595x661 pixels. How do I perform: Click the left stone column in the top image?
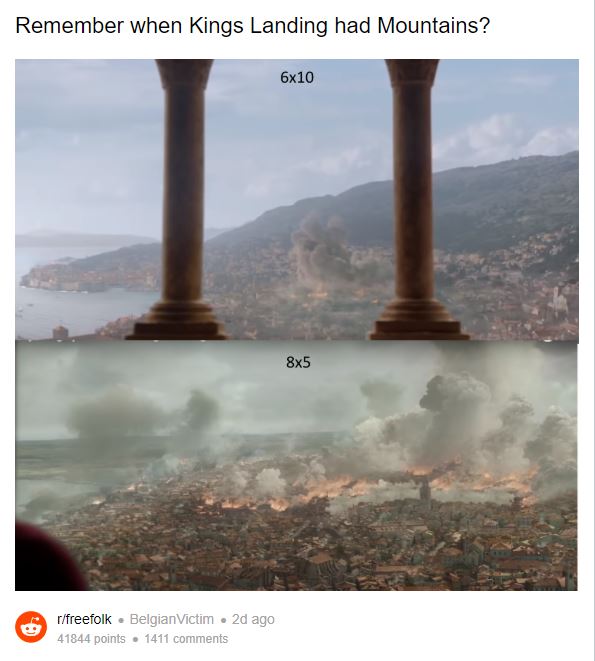[x=182, y=199]
